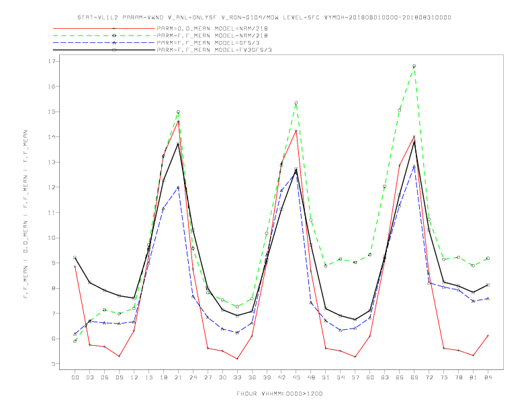This screenshot has height=411, width=532.
Task: Click x-axis tick label 12
Action: coord(134,377)
